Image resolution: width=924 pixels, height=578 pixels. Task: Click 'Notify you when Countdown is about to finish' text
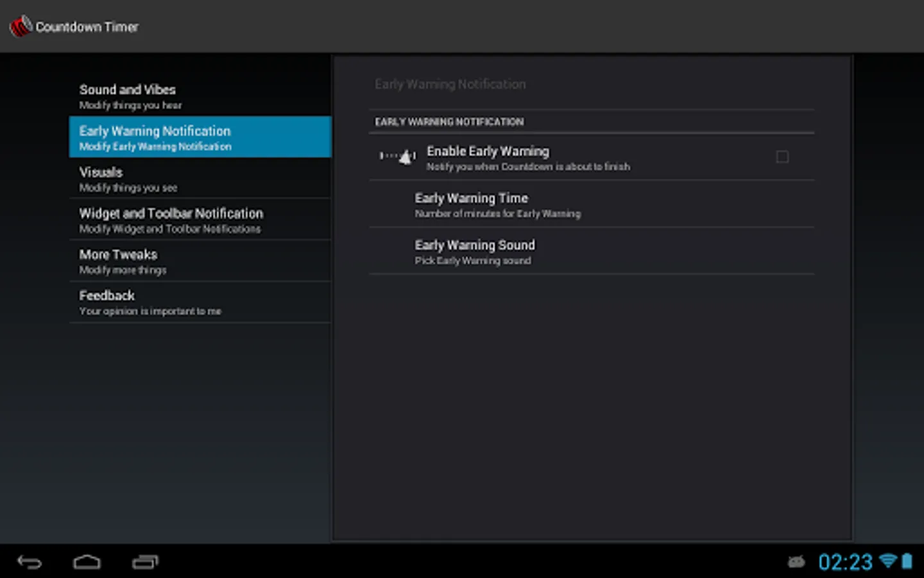tap(528, 166)
